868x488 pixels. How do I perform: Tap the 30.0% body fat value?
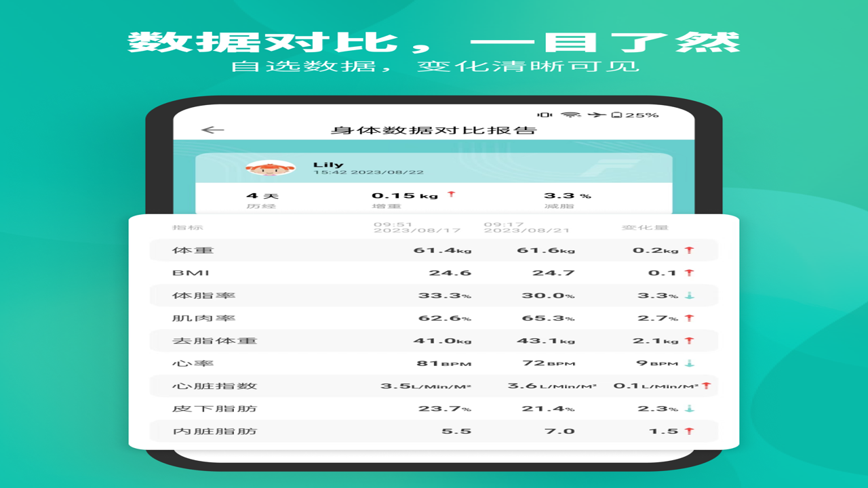coord(549,296)
